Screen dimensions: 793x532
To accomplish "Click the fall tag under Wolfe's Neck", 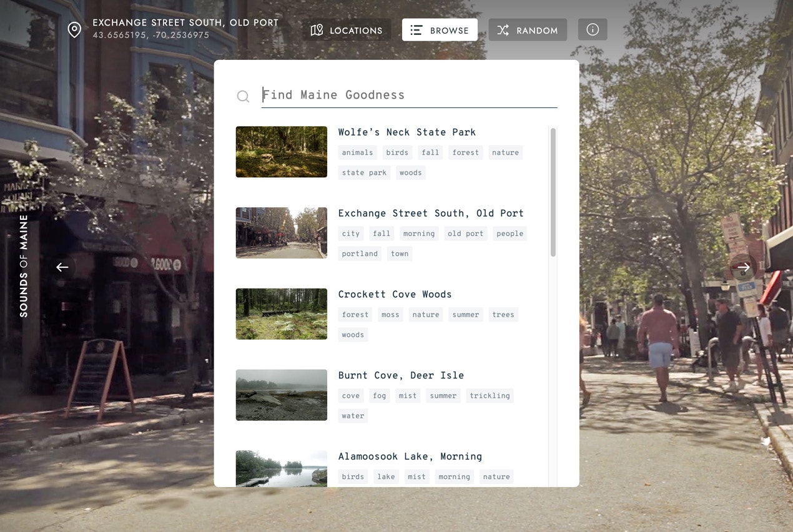I will [430, 152].
